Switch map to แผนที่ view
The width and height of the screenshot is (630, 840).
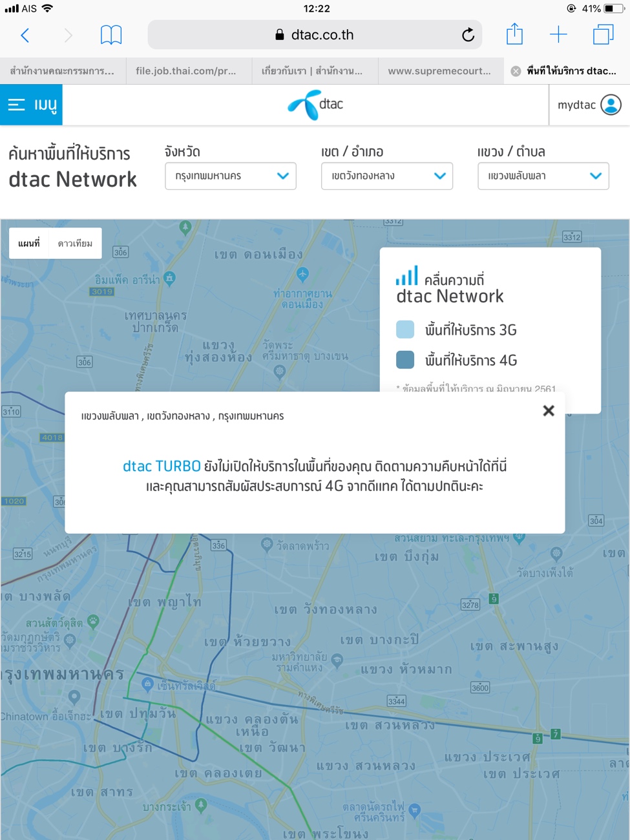tap(29, 244)
